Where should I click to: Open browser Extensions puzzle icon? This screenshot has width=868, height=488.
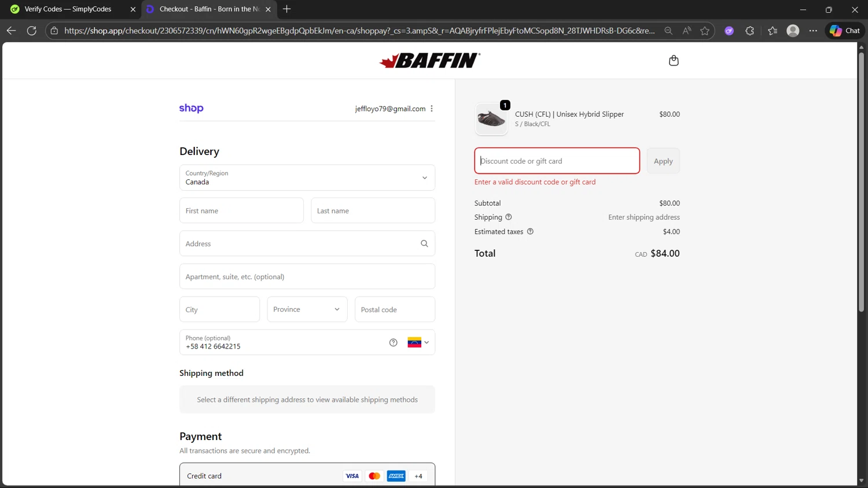pos(750,31)
